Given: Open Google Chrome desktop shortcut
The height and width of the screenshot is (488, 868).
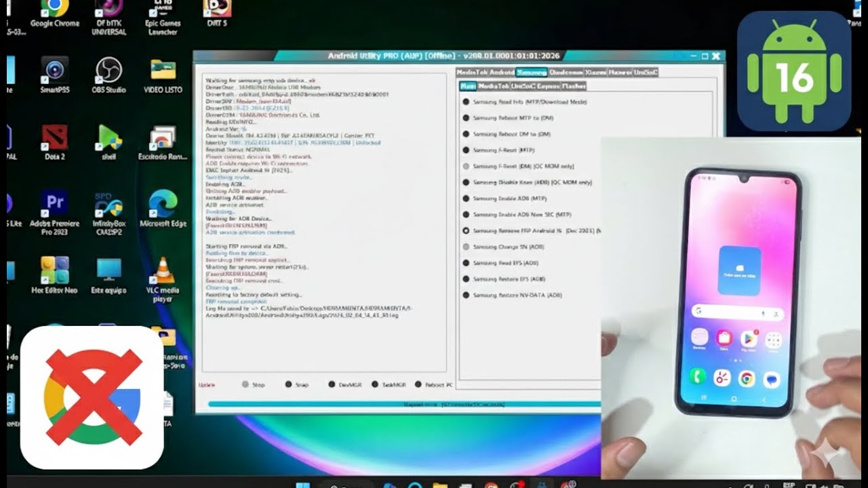Looking at the screenshot, I should click(54, 14).
